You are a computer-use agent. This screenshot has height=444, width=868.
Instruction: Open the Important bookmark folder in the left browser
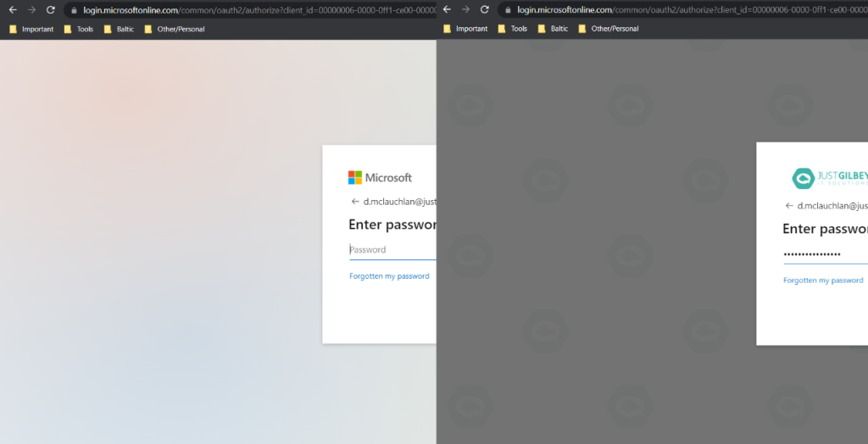tap(31, 29)
